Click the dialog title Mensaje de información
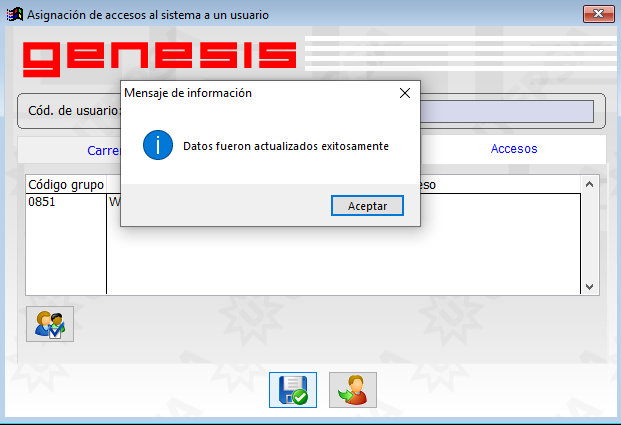 click(x=188, y=93)
